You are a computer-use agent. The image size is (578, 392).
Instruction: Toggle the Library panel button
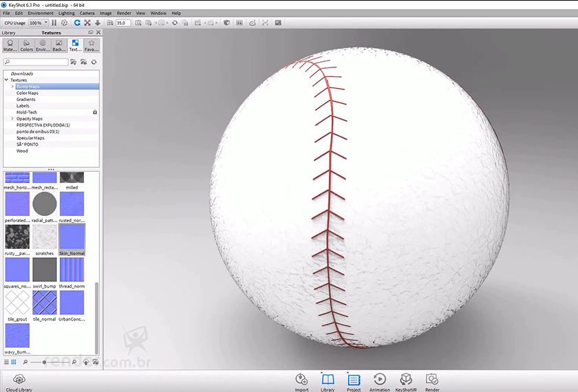point(328,380)
